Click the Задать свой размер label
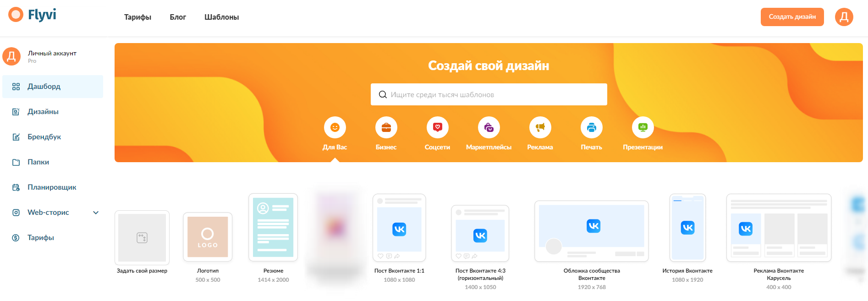Image resolution: width=868 pixels, height=301 pixels. pos(142,271)
